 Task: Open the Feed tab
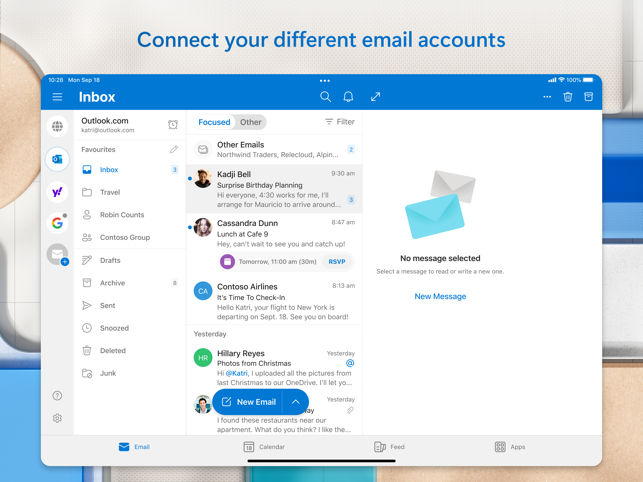pyautogui.click(x=389, y=447)
